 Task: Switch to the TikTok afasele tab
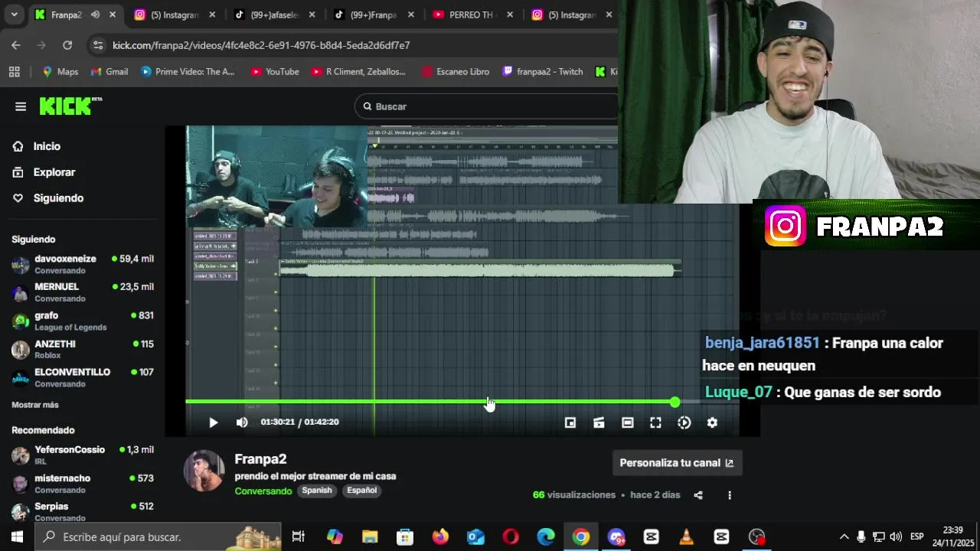pyautogui.click(x=275, y=15)
